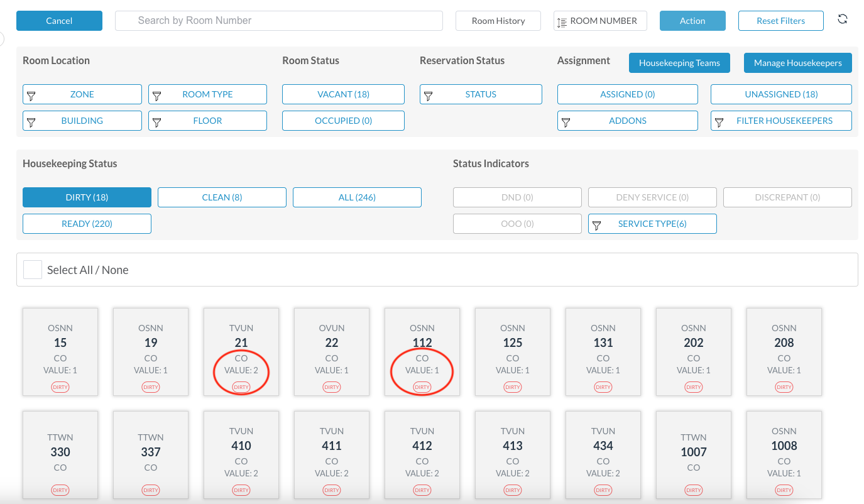Click the funnel icon on ROOM TYPE filter
Screen dimensions: 864x504
pos(157,94)
